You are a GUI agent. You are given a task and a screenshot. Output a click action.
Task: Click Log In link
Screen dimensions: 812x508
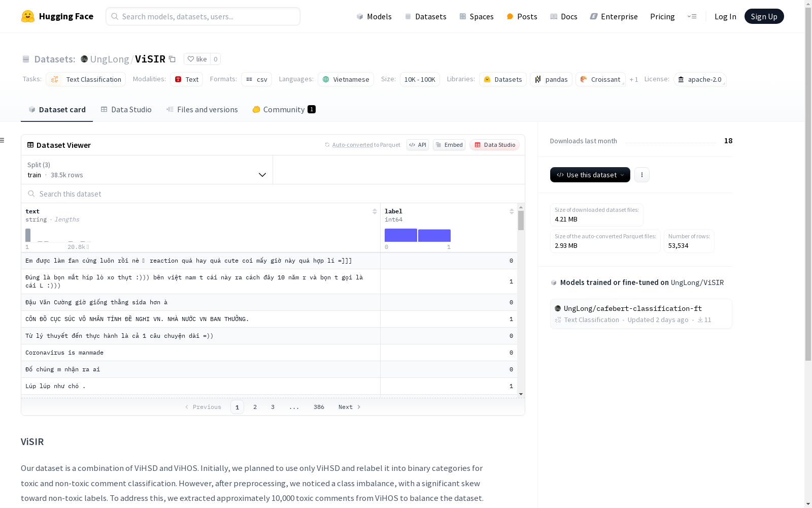[725, 16]
